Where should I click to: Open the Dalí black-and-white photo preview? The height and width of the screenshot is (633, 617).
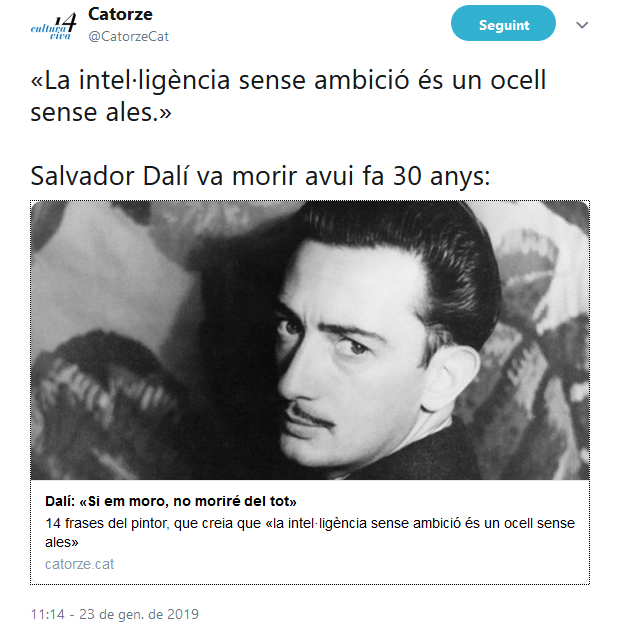tap(310, 340)
